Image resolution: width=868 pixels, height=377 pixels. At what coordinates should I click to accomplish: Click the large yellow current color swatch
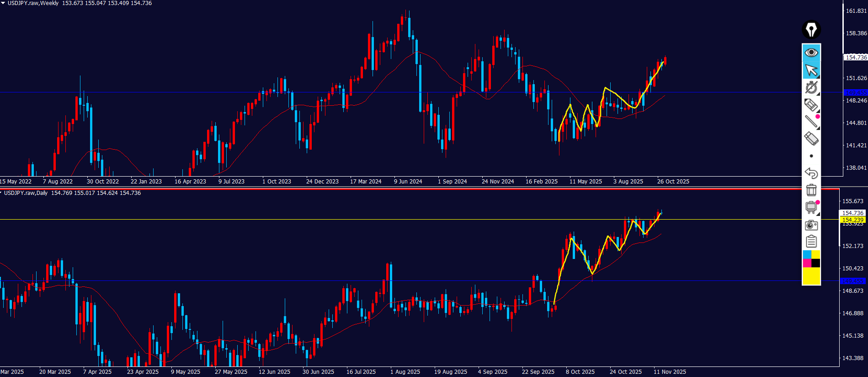[x=811, y=276]
